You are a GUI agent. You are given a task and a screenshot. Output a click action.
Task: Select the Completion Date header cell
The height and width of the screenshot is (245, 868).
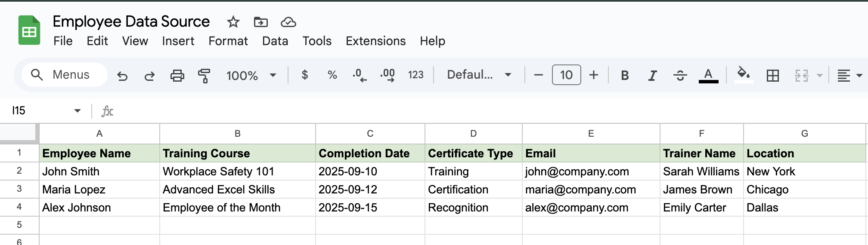(370, 153)
